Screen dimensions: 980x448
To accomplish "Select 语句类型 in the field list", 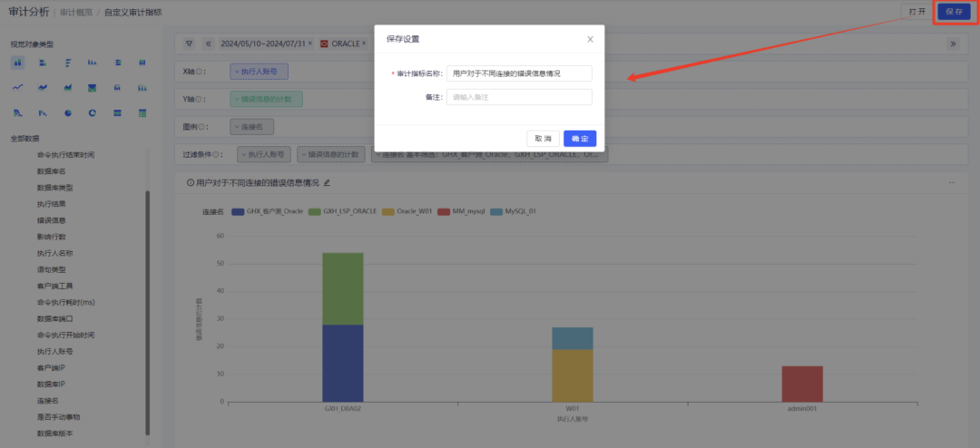I will (x=51, y=269).
